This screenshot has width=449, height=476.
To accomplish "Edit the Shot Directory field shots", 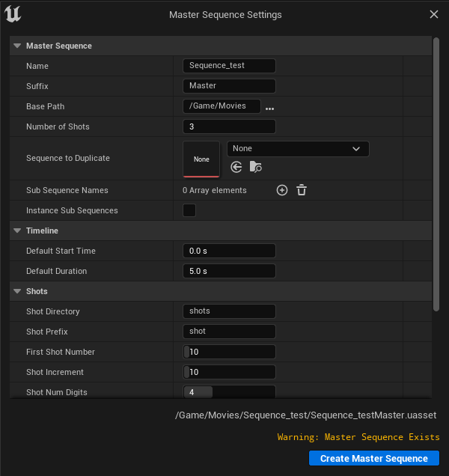I will point(229,311).
